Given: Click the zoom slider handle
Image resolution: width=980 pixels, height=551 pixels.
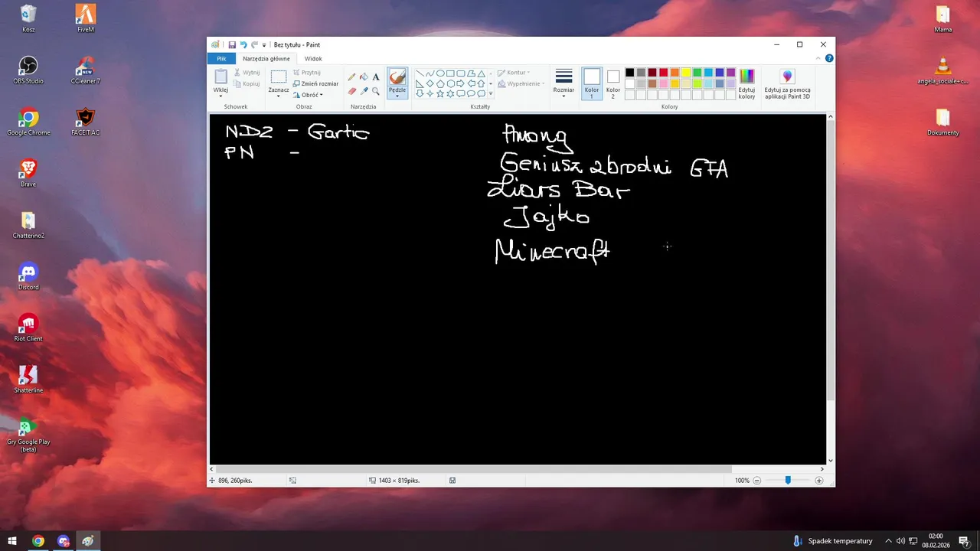Looking at the screenshot, I should click(788, 481).
